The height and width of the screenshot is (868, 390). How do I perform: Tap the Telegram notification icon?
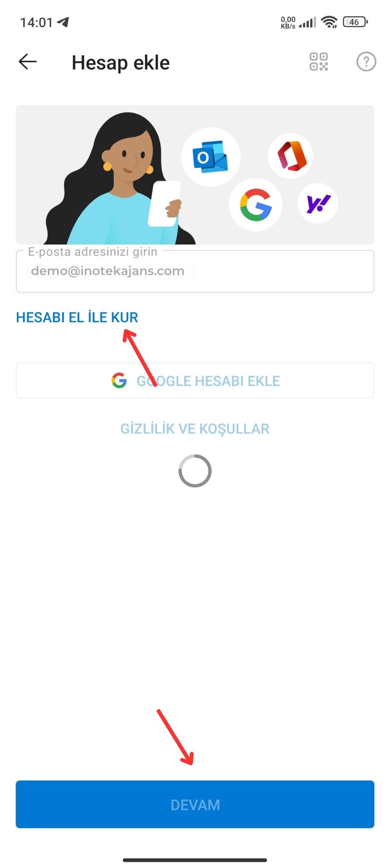(x=63, y=22)
